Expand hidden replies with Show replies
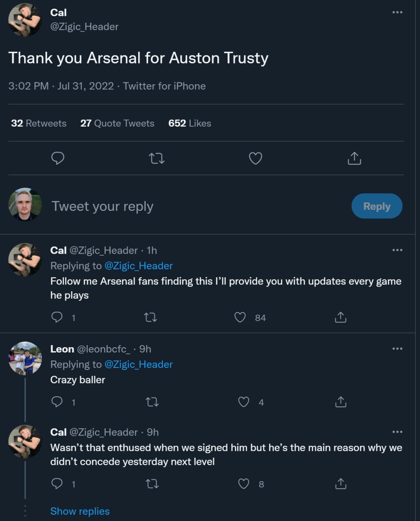The height and width of the screenshot is (521, 420). (80, 511)
